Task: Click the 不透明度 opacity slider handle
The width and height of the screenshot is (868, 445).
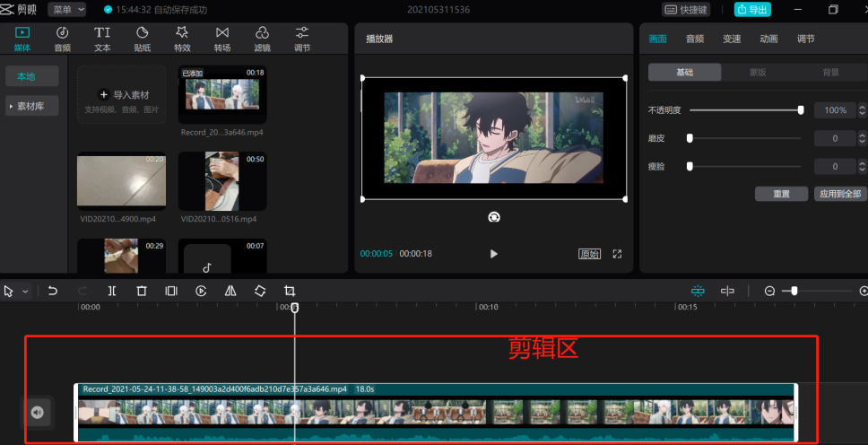Action: coord(801,110)
